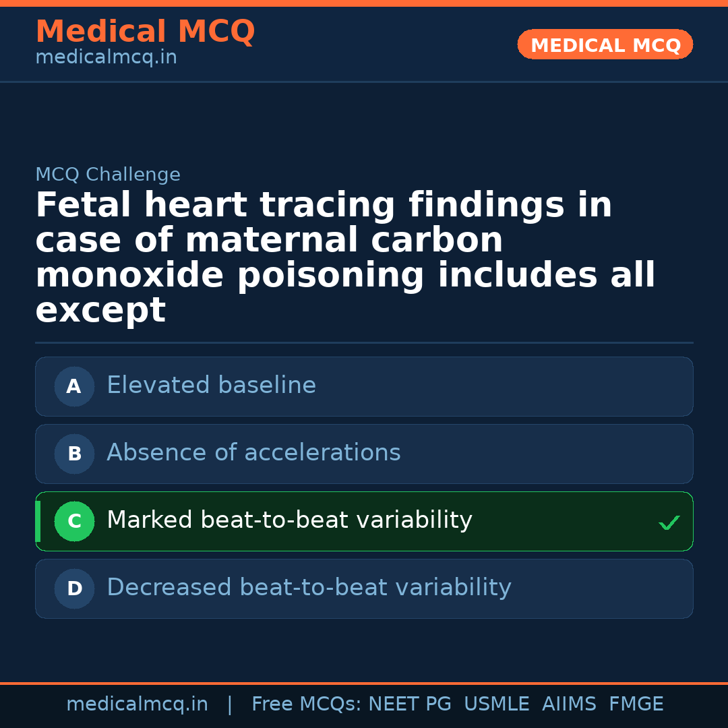Select option Absence of accelerations

(x=253, y=453)
